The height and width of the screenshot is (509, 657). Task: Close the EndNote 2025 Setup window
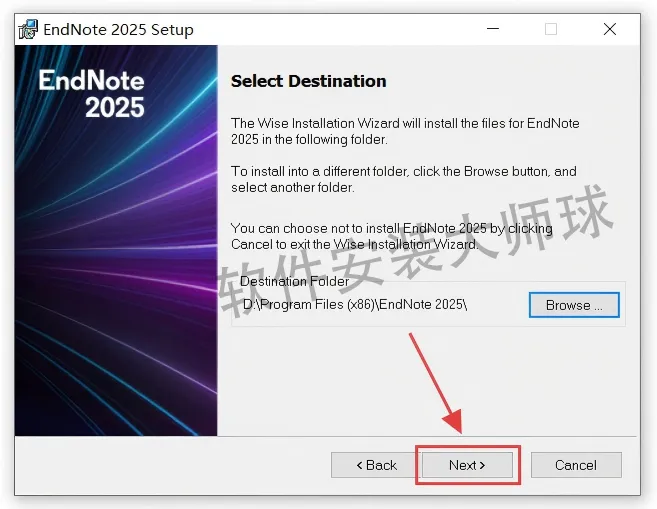pos(610,29)
